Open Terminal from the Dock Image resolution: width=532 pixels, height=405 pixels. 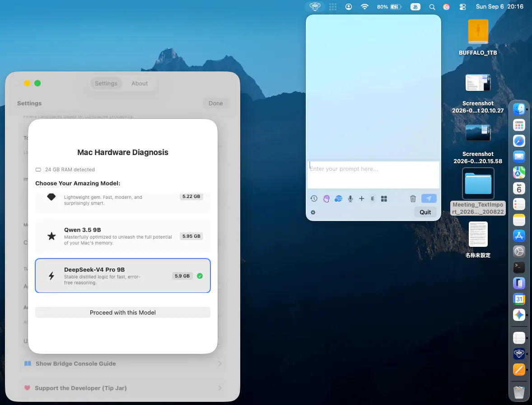tap(519, 267)
